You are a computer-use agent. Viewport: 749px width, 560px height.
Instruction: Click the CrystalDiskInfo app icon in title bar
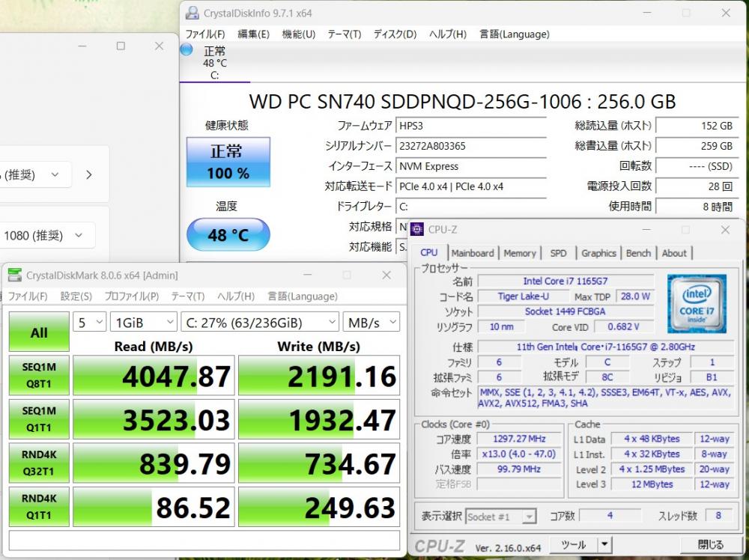coord(192,13)
